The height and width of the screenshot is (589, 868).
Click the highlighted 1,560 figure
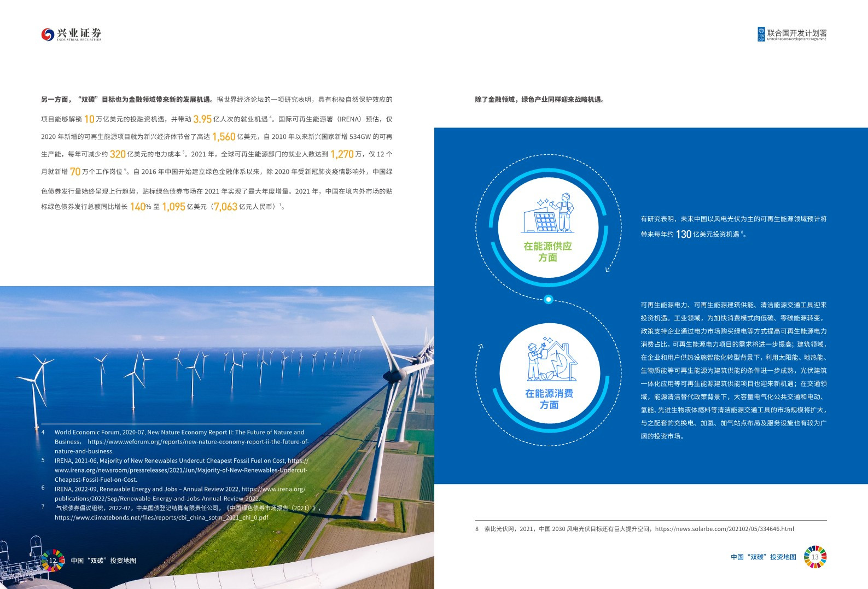223,137
